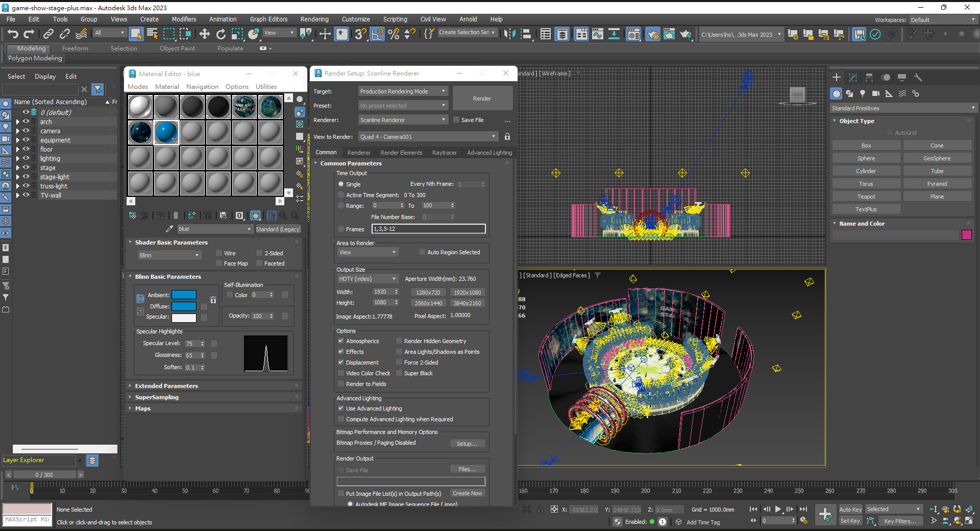Select the Rotate transform tool
Image resolution: width=980 pixels, height=531 pixels.
220,34
